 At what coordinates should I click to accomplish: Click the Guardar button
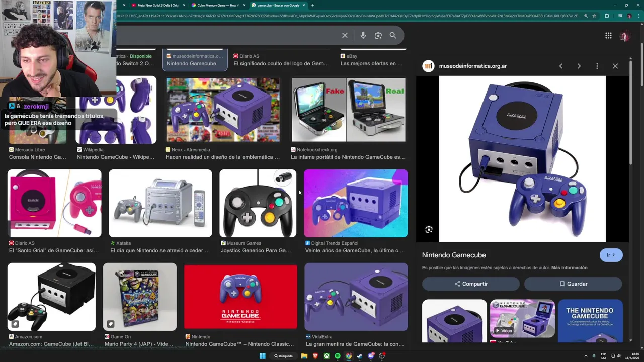[x=573, y=284]
